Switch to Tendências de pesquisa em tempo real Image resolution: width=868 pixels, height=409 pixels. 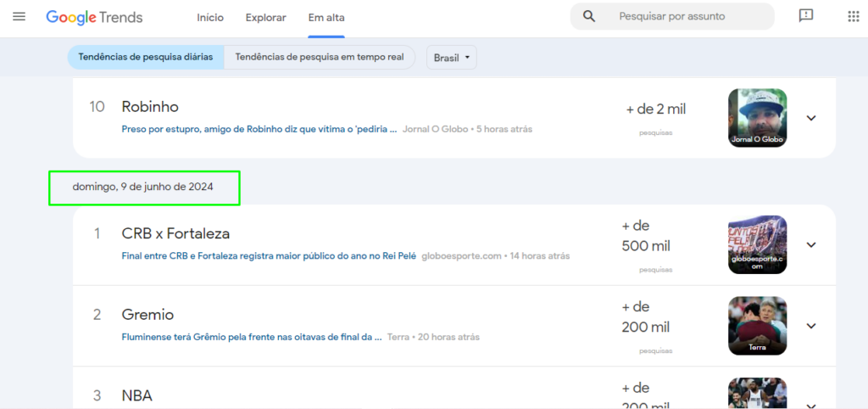320,57
